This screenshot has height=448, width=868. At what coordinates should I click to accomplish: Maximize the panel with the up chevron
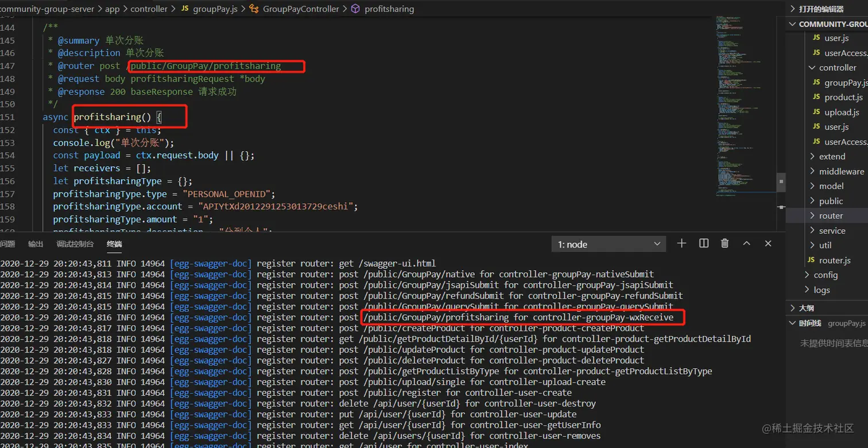click(x=746, y=244)
